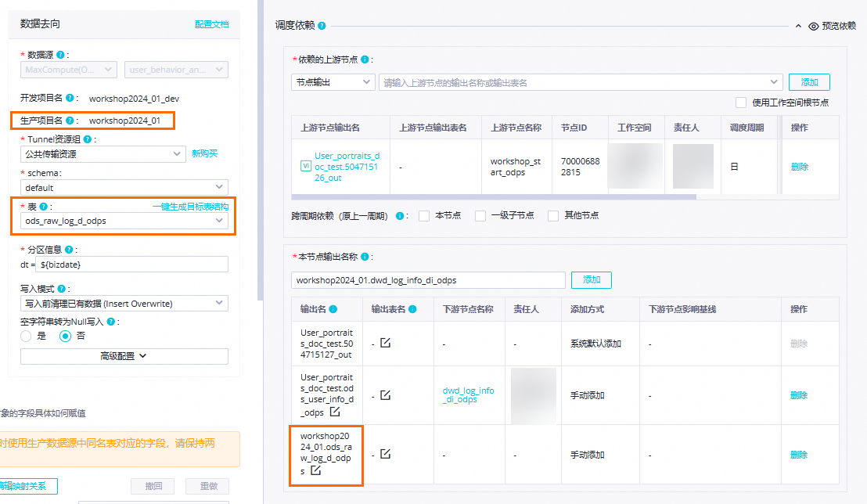867x504 pixels.
Task: Select 否 radio for Null conversion
Action: pos(65,336)
